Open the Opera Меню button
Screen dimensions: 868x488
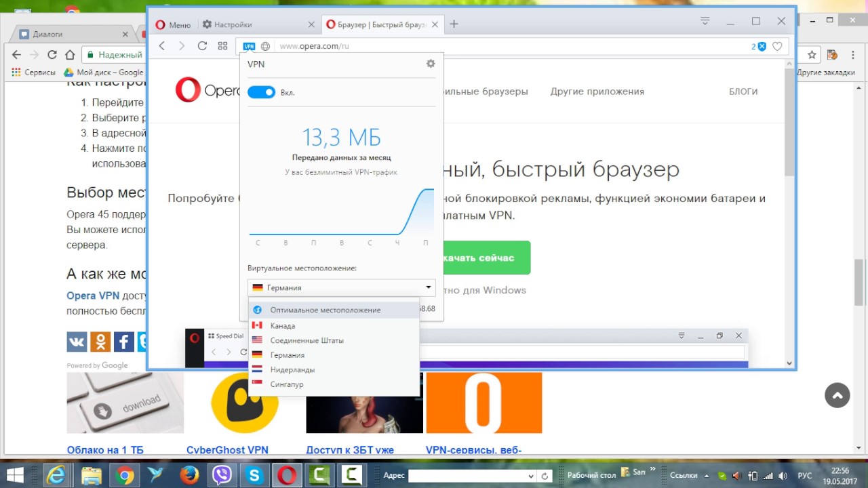[x=174, y=24]
